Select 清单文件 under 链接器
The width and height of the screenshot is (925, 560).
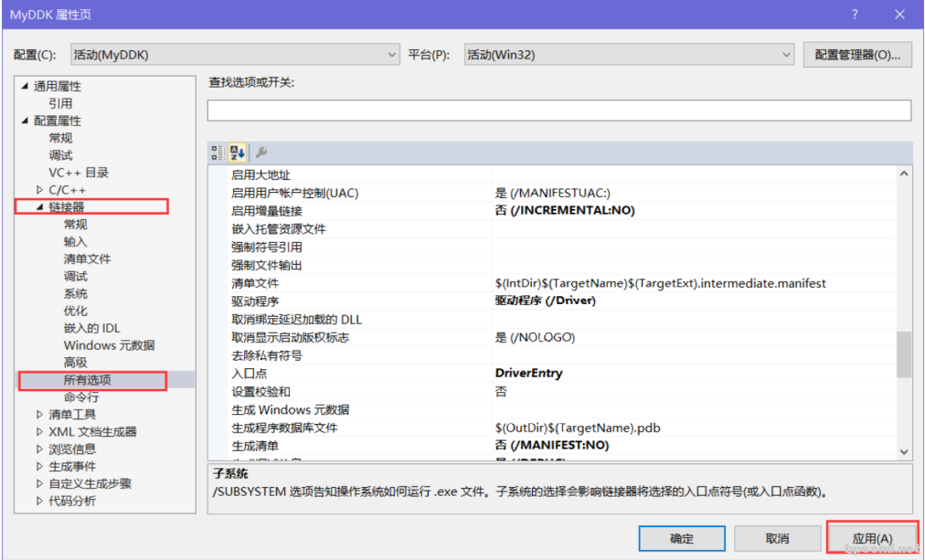point(88,259)
